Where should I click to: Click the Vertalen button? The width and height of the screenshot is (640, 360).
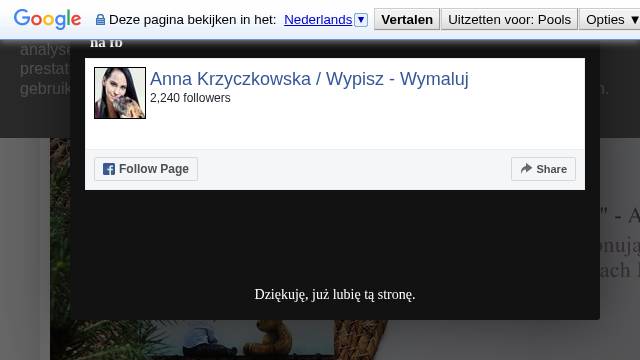[407, 20]
